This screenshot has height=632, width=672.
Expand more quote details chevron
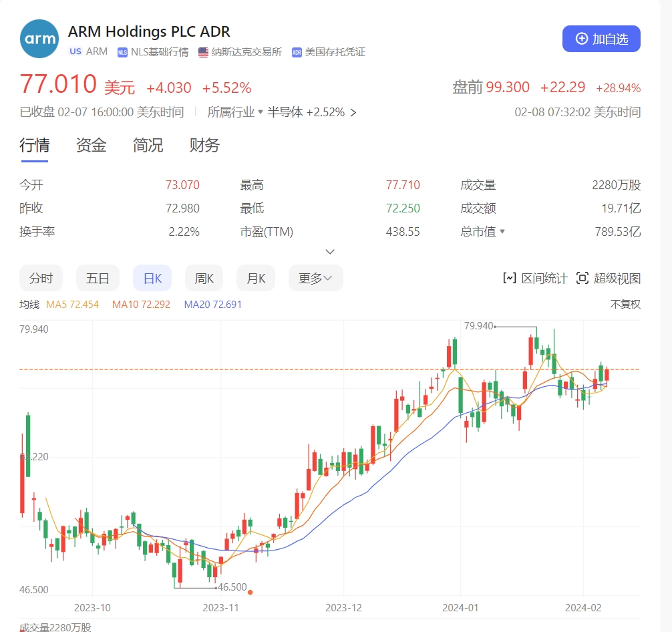[x=330, y=252]
